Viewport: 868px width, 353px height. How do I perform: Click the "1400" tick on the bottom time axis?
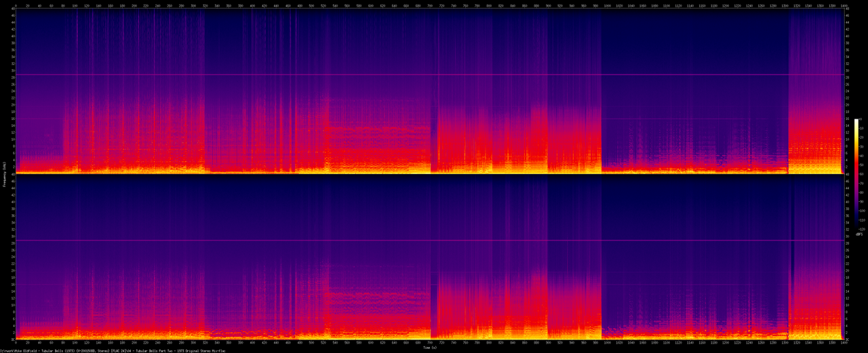tap(844, 343)
